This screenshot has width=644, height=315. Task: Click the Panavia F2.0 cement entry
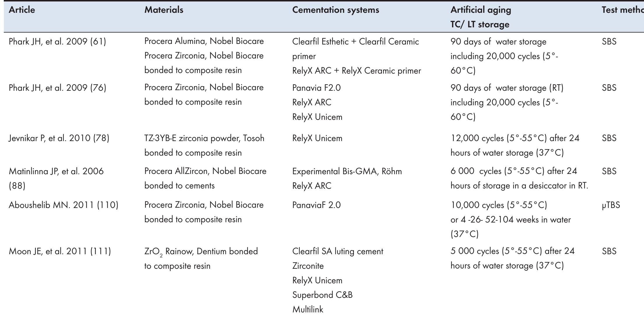316,88
